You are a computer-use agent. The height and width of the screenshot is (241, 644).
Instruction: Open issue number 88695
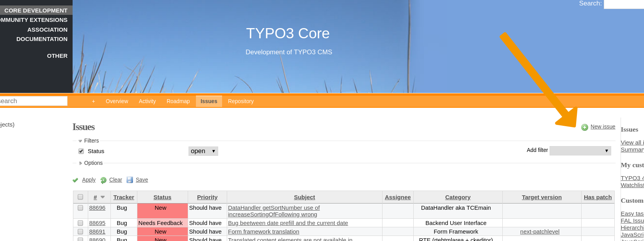point(97,223)
